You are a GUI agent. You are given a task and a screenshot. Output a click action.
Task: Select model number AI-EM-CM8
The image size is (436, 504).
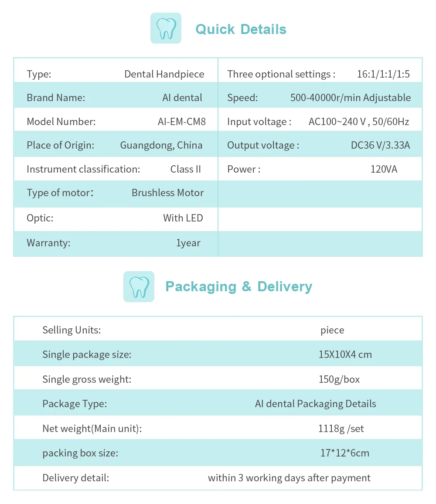click(x=181, y=121)
